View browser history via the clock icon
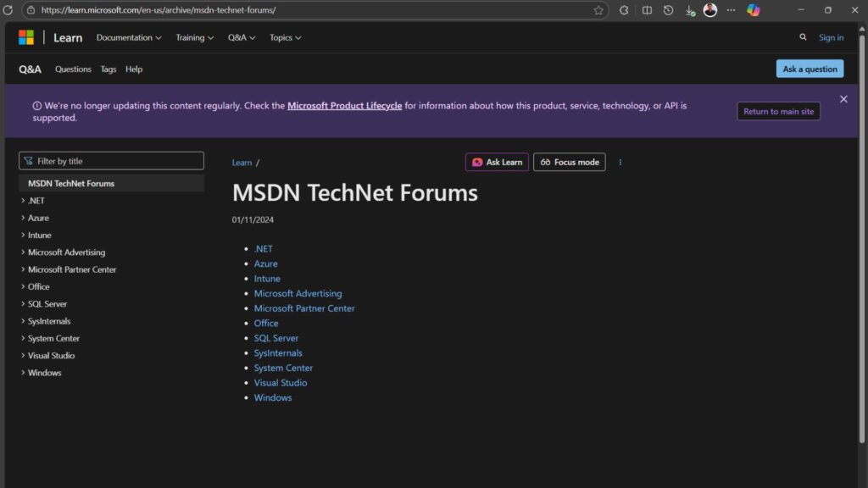Image resolution: width=868 pixels, height=488 pixels. click(667, 10)
